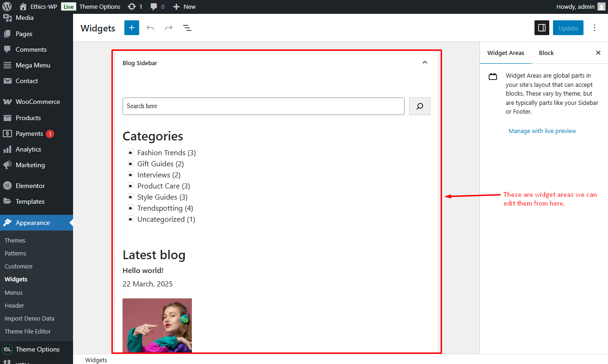Open the updates icon showing 1
The height and width of the screenshot is (364, 608).
132,6
